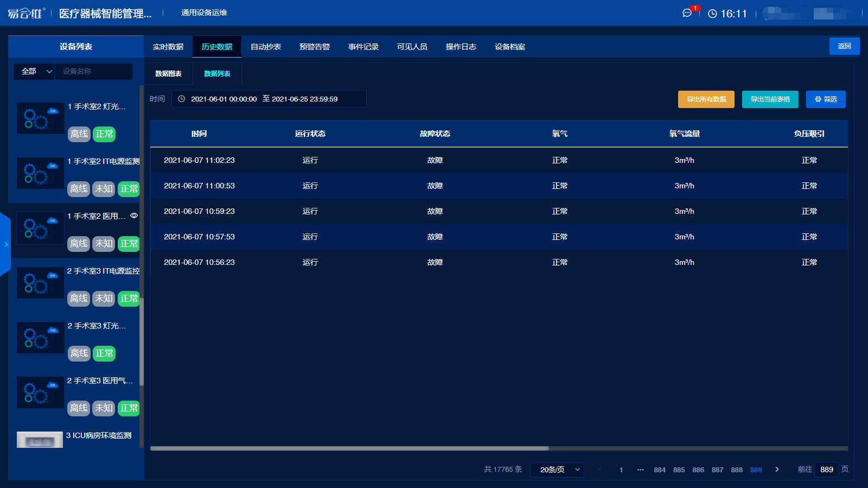Click the pagination ellipsis icon
Screen dimensions: 868x488
641,470
